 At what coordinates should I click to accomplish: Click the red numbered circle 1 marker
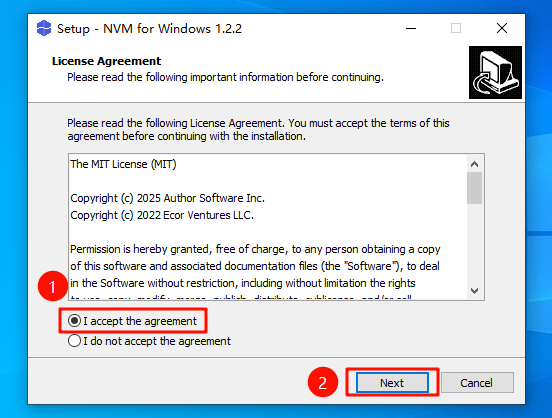(53, 286)
